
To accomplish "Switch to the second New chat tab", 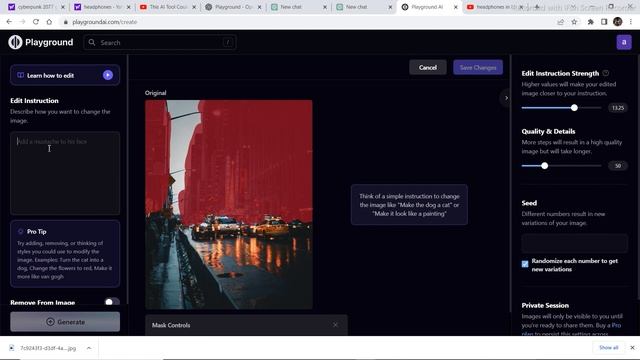I will tap(364, 7).
